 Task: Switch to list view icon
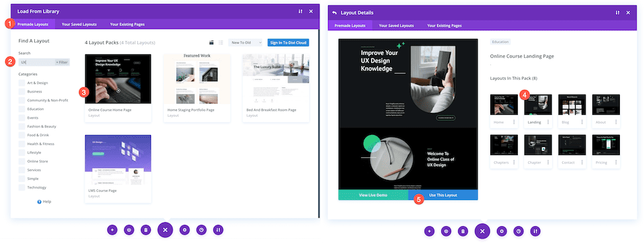pos(221,42)
